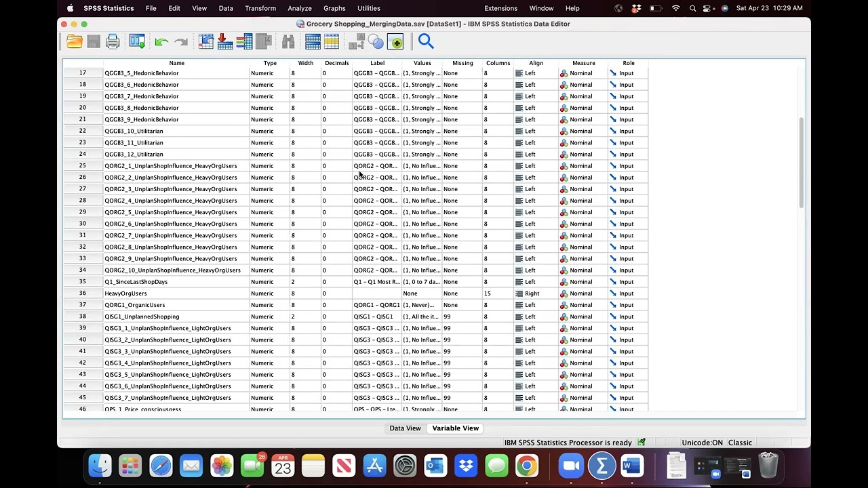The width and height of the screenshot is (868, 488).
Task: Open Measure dropdown for HeavyOrgUsers row
Action: (x=583, y=293)
